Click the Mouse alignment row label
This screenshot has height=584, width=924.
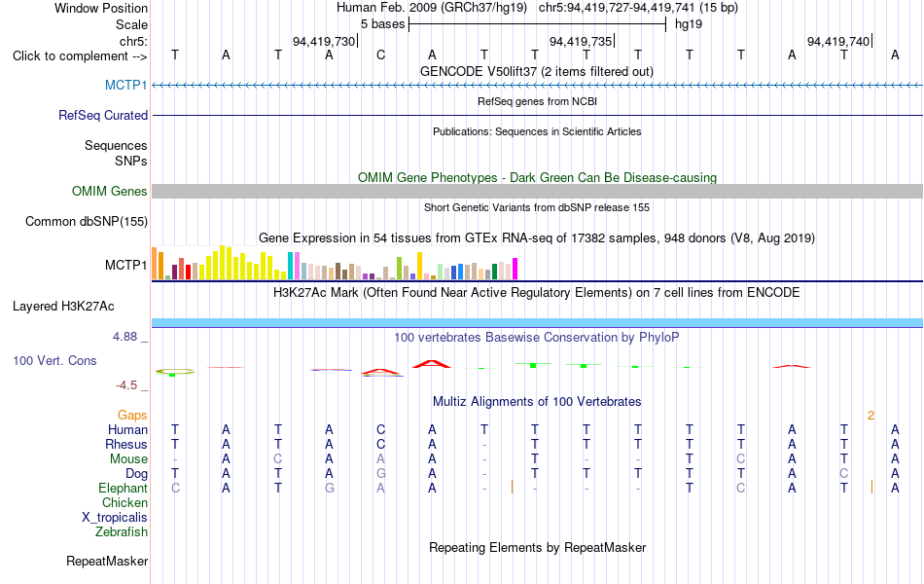(129, 459)
